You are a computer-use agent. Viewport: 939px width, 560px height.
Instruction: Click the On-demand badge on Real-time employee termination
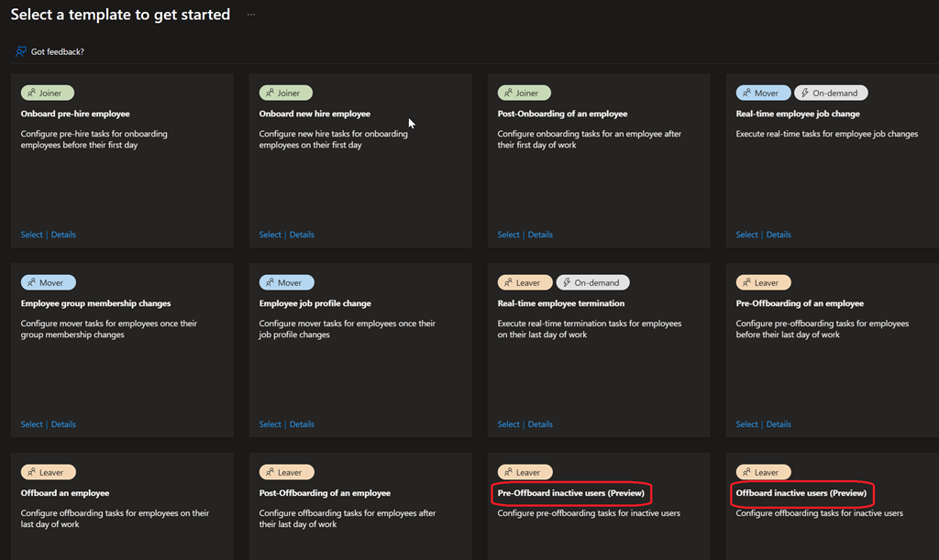pyautogui.click(x=592, y=281)
